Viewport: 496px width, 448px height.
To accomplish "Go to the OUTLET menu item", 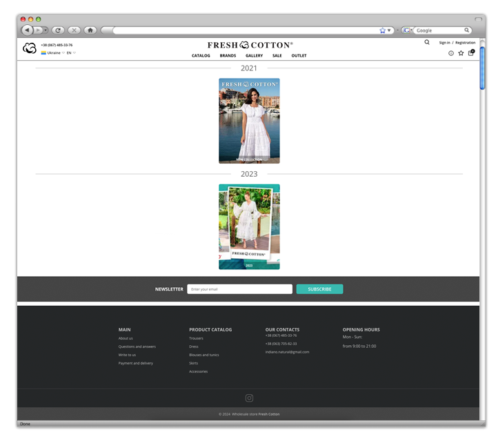I will (299, 56).
